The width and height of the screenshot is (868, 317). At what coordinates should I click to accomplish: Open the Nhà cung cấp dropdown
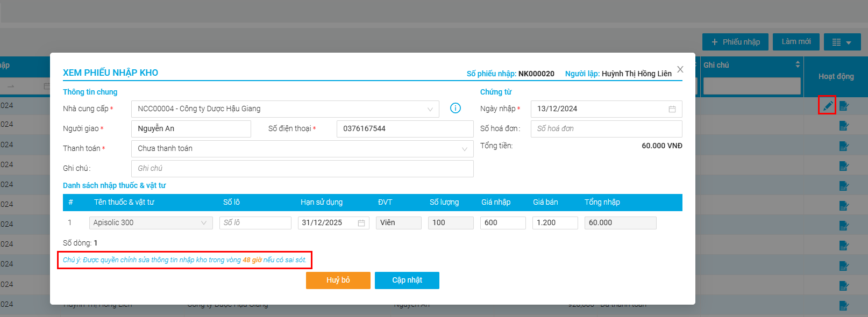pos(285,109)
